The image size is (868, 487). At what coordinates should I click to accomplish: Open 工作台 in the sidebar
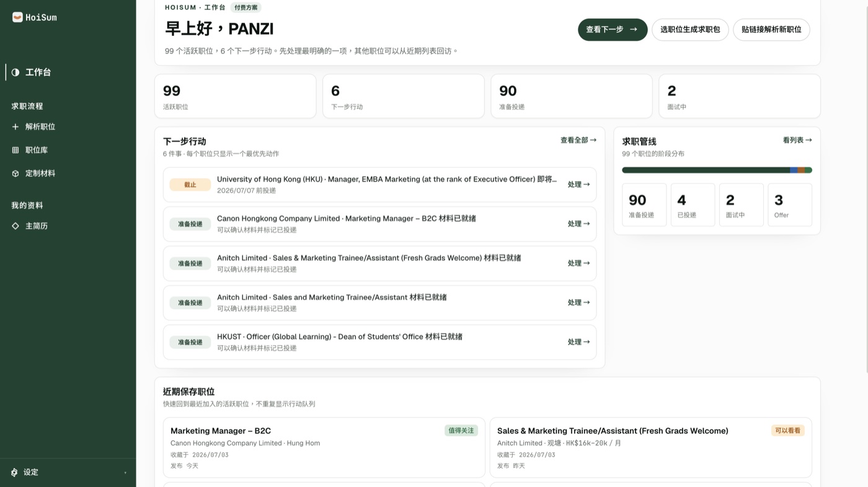[68, 72]
